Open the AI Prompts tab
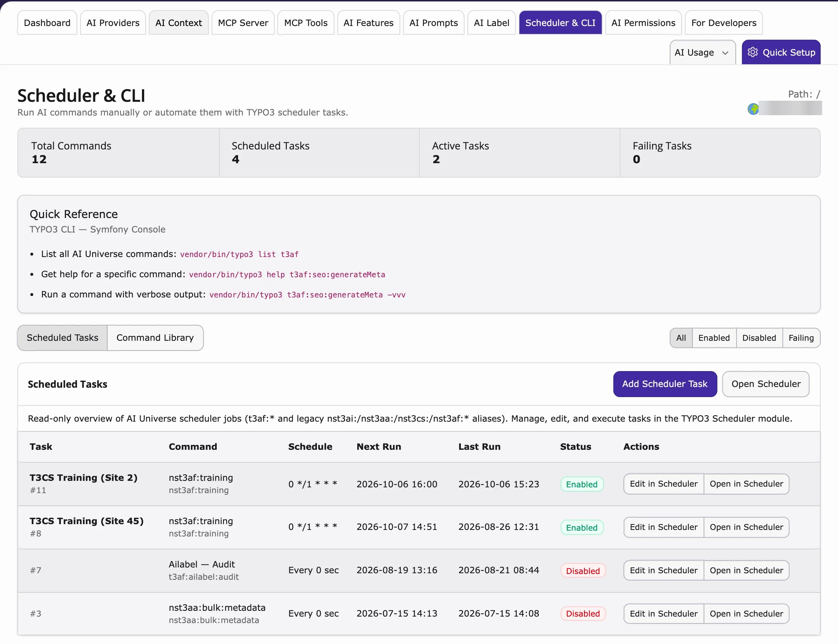This screenshot has height=644, width=838. [433, 23]
